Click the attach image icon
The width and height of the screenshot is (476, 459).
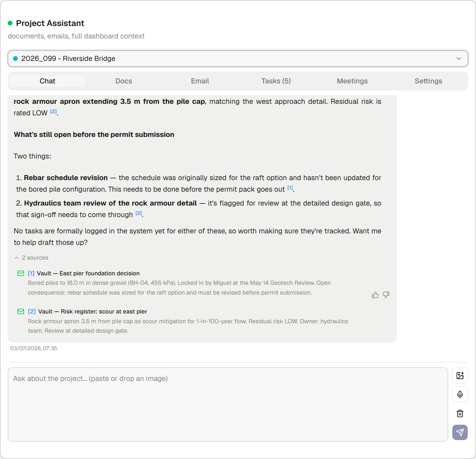pos(460,376)
